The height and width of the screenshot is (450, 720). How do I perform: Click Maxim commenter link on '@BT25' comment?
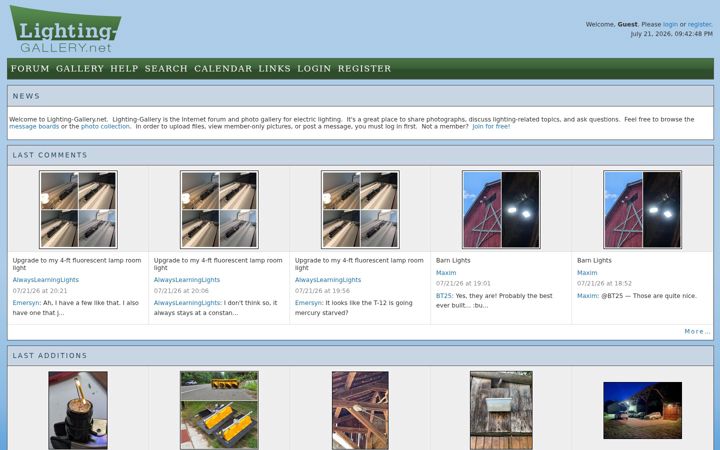(x=588, y=296)
